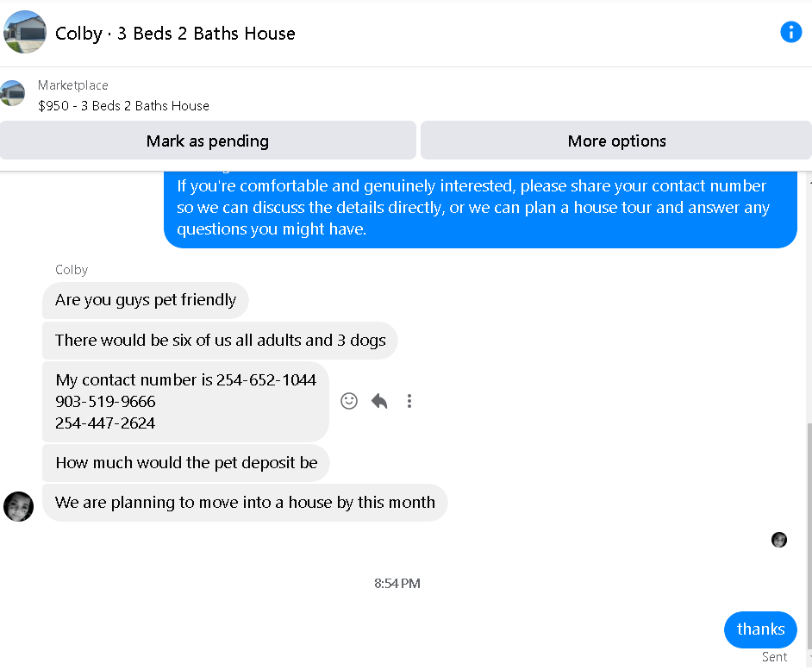Open the $950 - 3 Beds 2 Baths House listing
Image resolution: width=812 pixels, height=670 pixels.
(x=123, y=106)
